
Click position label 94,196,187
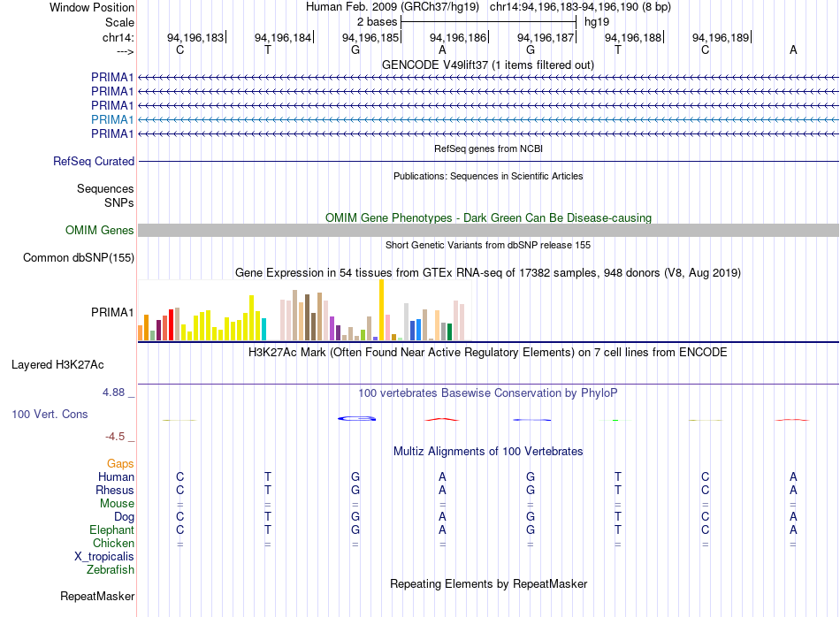(546, 37)
